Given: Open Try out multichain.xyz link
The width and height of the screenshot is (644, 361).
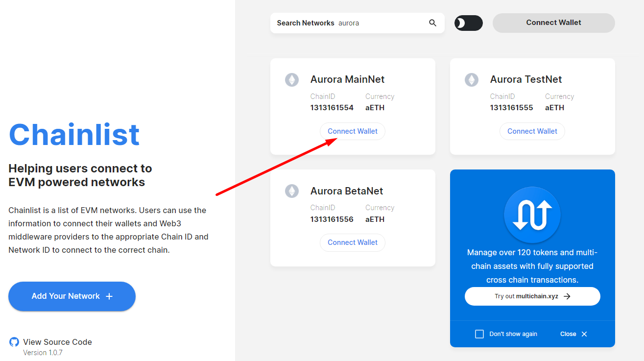Looking at the screenshot, I should pos(532,296).
